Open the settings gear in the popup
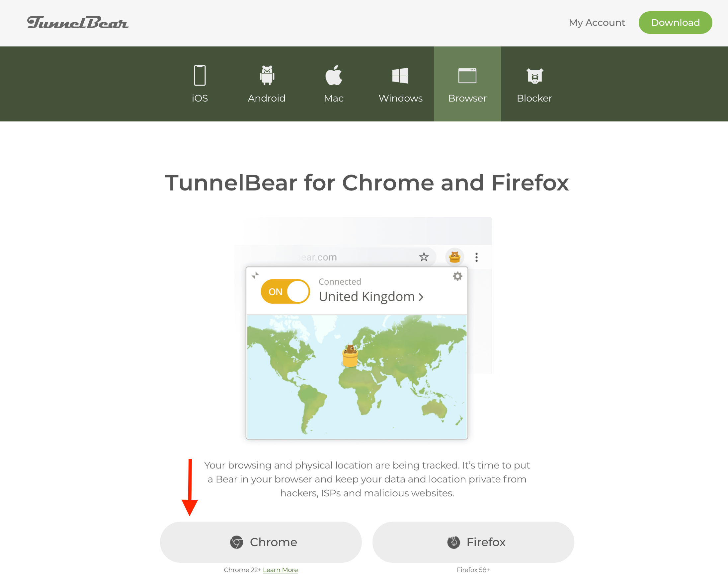 457,276
